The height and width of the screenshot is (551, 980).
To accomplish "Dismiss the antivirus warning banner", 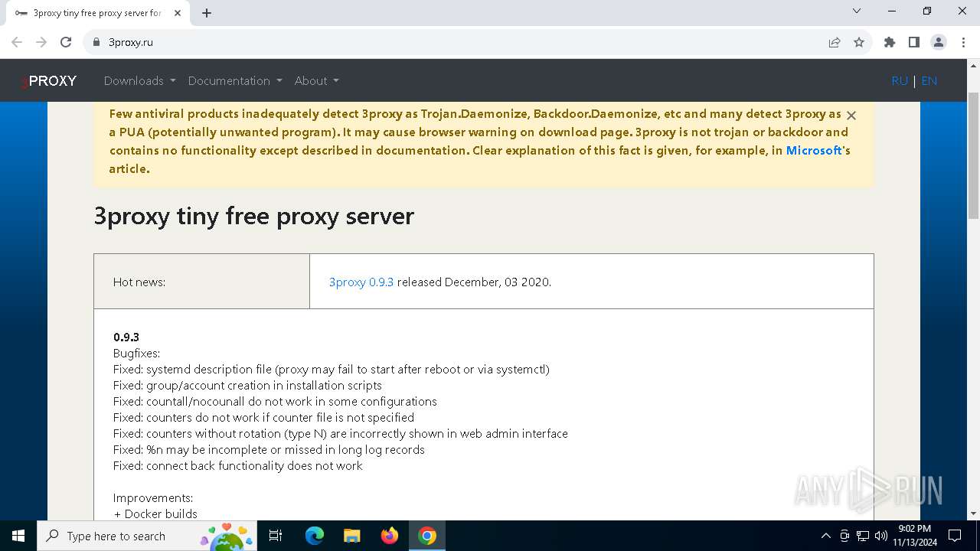I will pyautogui.click(x=851, y=115).
